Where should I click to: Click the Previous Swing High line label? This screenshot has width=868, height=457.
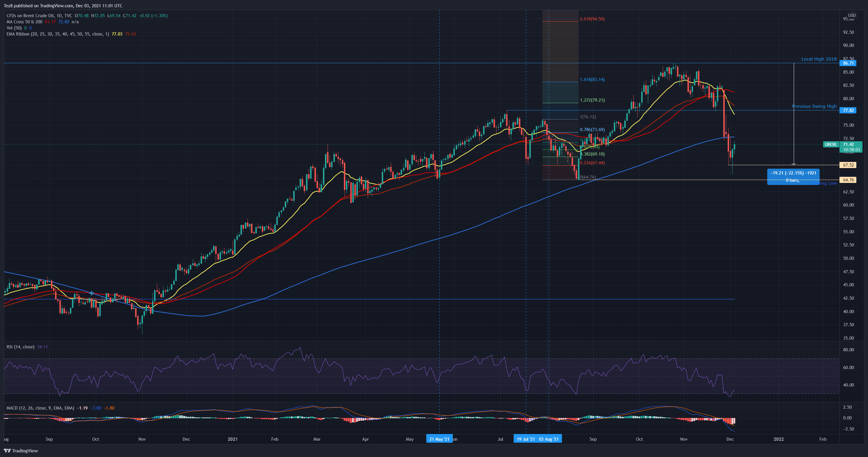(x=814, y=106)
